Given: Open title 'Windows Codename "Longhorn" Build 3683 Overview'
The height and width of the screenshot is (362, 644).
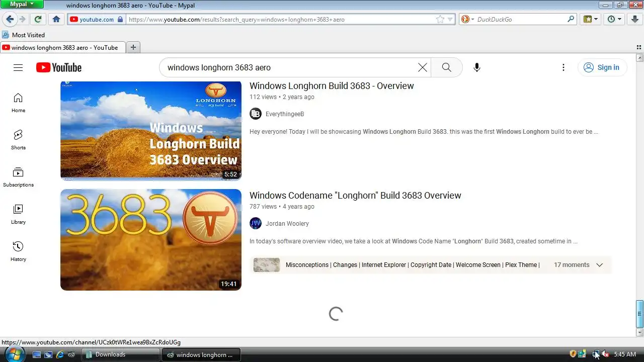Looking at the screenshot, I should pyautogui.click(x=355, y=196).
